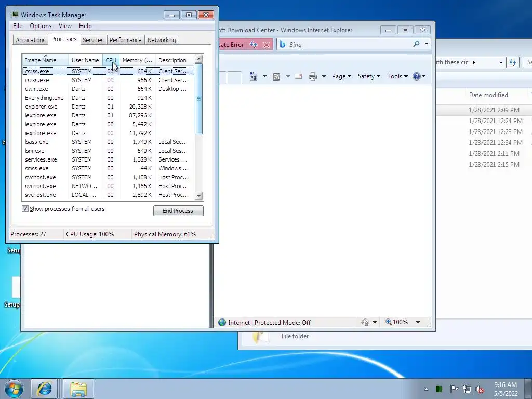Screen dimensions: 532x399
Task: Click the Refresh icon in Internet Explorer
Action: point(253,45)
